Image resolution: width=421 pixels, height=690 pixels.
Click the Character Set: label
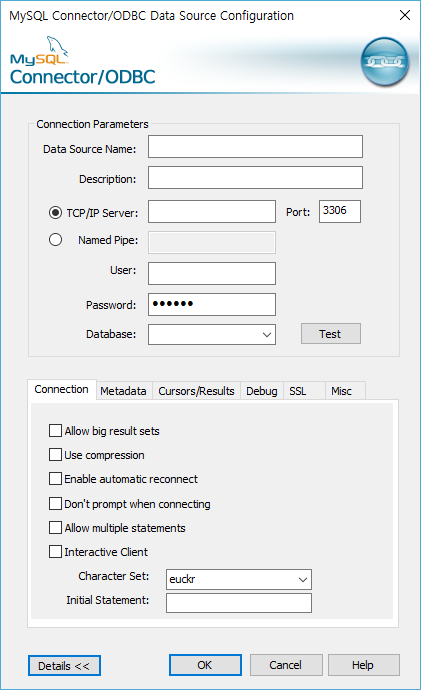tap(114, 576)
